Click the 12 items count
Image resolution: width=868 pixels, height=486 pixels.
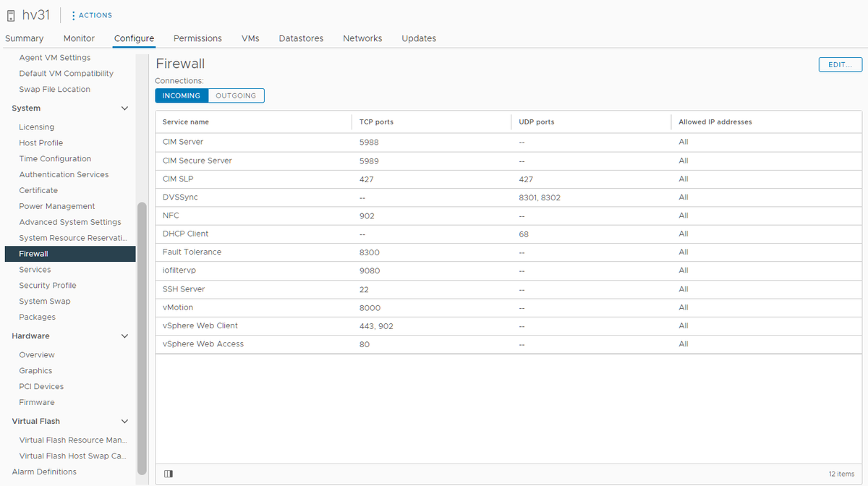coord(841,474)
